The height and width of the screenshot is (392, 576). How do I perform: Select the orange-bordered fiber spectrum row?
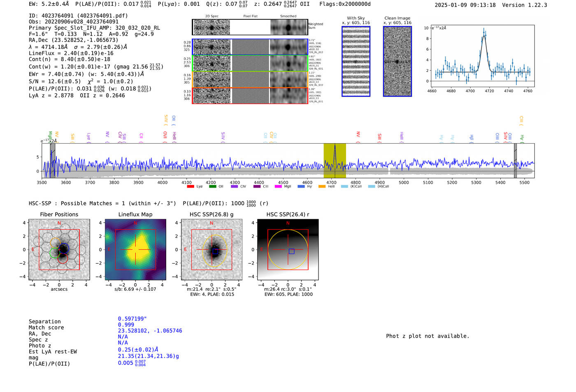(x=250, y=79)
